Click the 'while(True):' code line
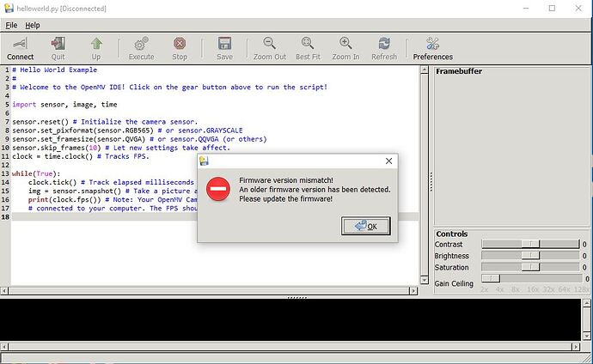 pos(36,173)
